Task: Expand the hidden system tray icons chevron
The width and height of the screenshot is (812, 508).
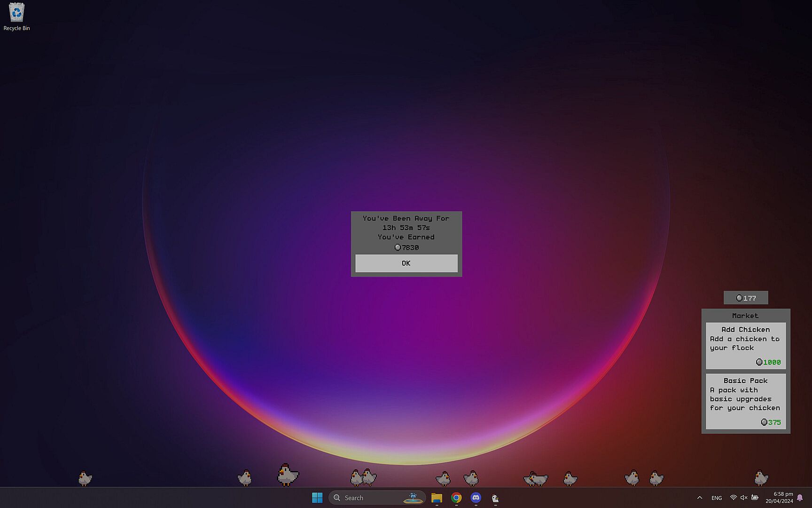Action: (x=700, y=498)
